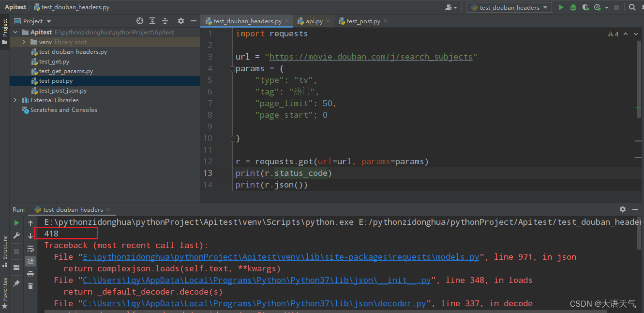The image size is (644, 313).
Task: Go to previous highlighted error arrow
Action: [626, 34]
